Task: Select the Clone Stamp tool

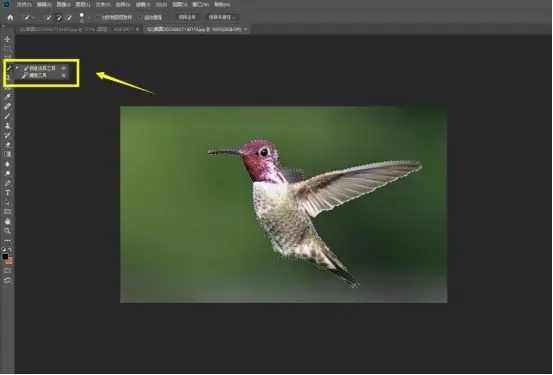Action: tap(7, 126)
